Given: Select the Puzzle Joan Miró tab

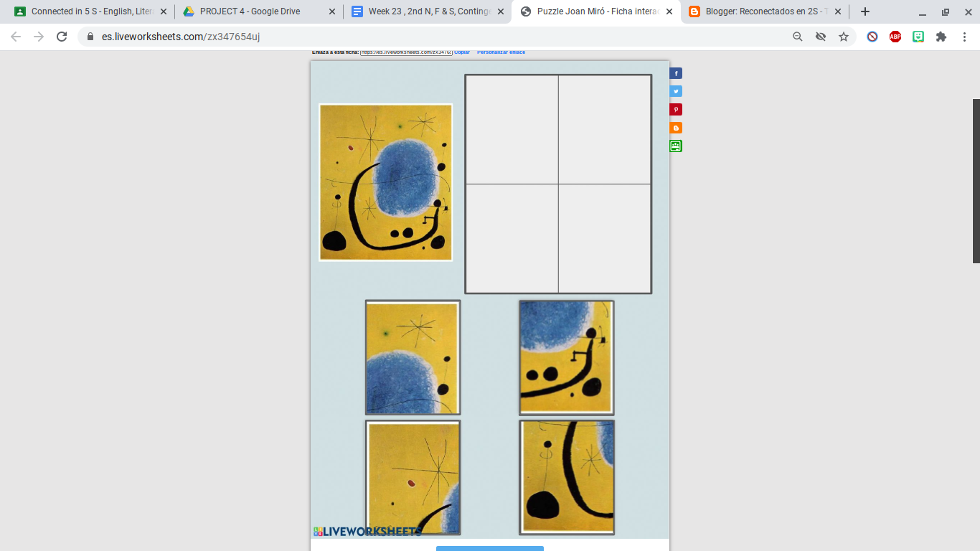Looking at the screenshot, I should point(596,11).
